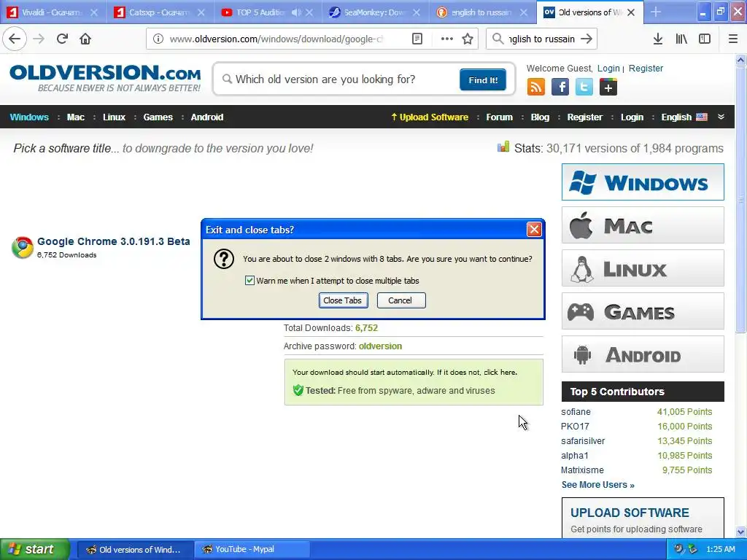747x560 pixels.
Task: Show site information in the address bar
Action: (158, 39)
